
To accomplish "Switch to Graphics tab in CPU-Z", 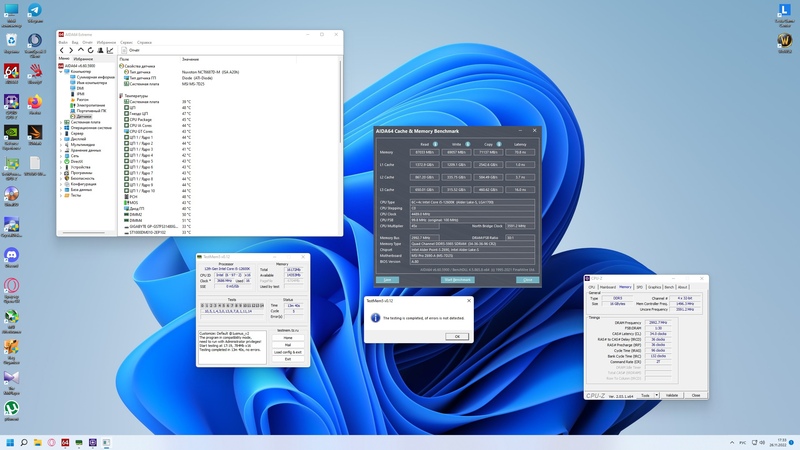I will click(654, 287).
